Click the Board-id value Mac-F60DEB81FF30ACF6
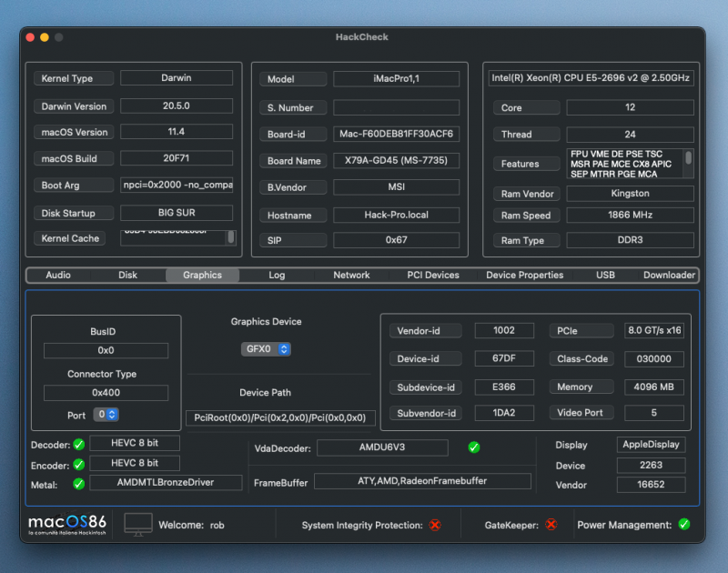The height and width of the screenshot is (573, 728). [396, 134]
